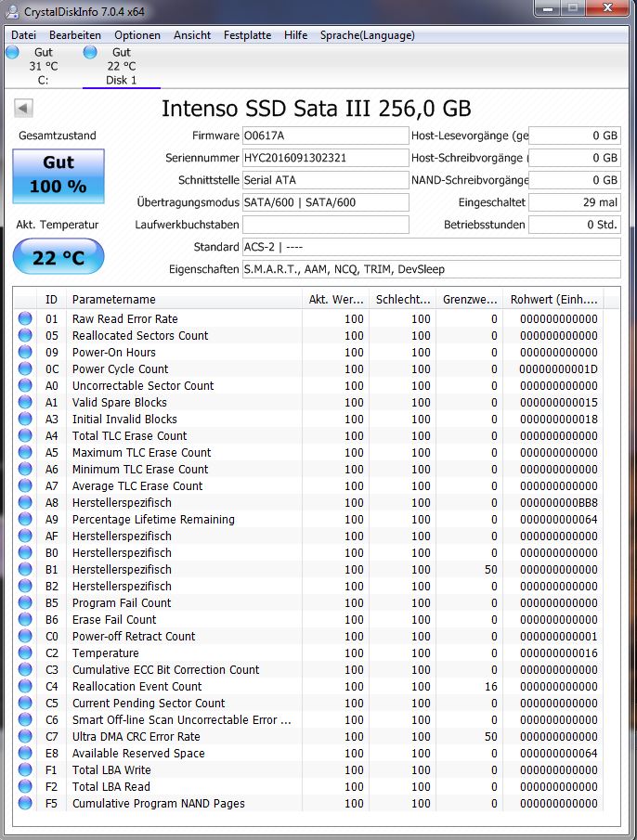Click status icon for Reallocation Event Count
637x840 pixels.
click(x=25, y=686)
